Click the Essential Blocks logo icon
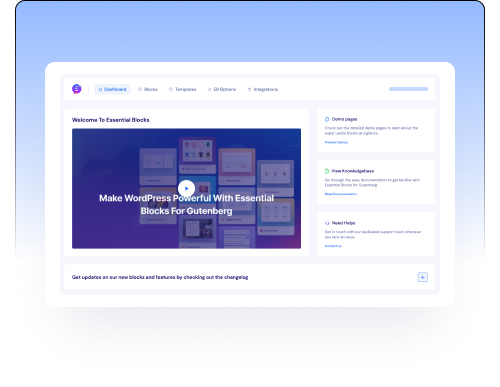The image size is (500, 387). [x=77, y=89]
